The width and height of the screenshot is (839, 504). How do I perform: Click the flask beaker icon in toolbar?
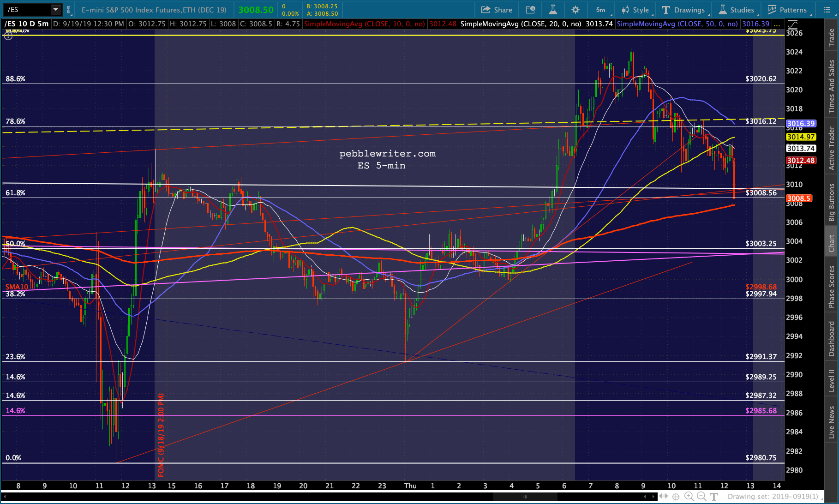tap(553, 10)
